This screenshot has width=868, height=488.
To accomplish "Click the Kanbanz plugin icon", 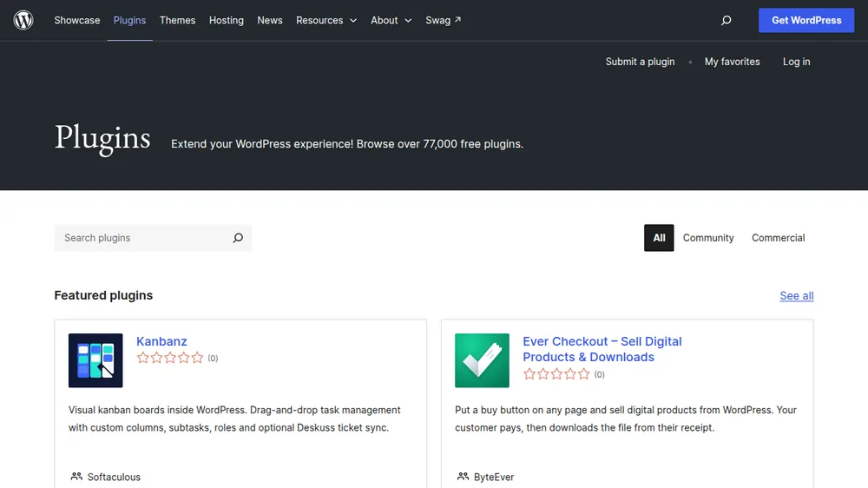I will [95, 360].
